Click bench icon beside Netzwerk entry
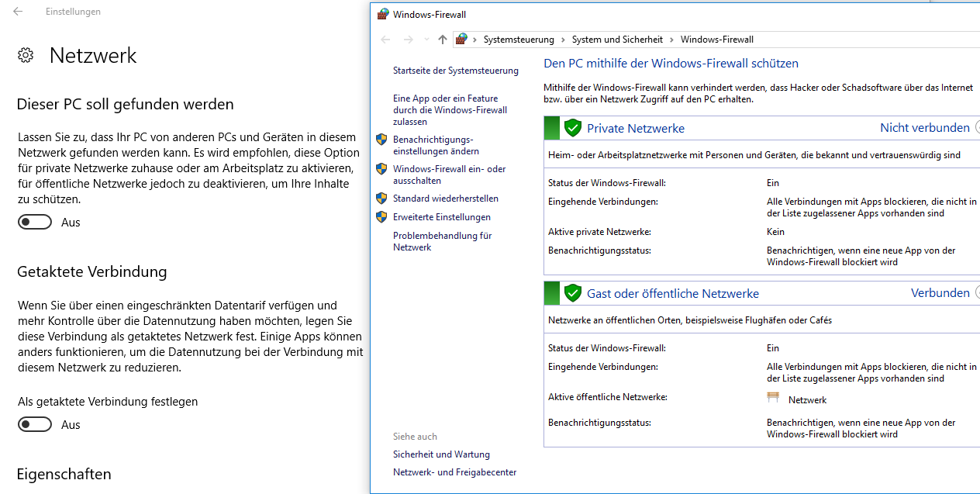Image resolution: width=980 pixels, height=494 pixels. [x=773, y=399]
